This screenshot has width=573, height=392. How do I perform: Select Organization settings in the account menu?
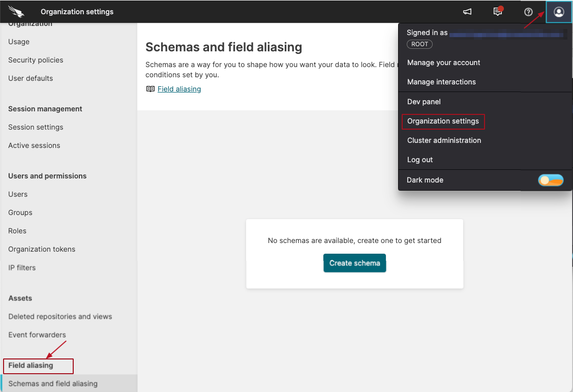click(443, 122)
